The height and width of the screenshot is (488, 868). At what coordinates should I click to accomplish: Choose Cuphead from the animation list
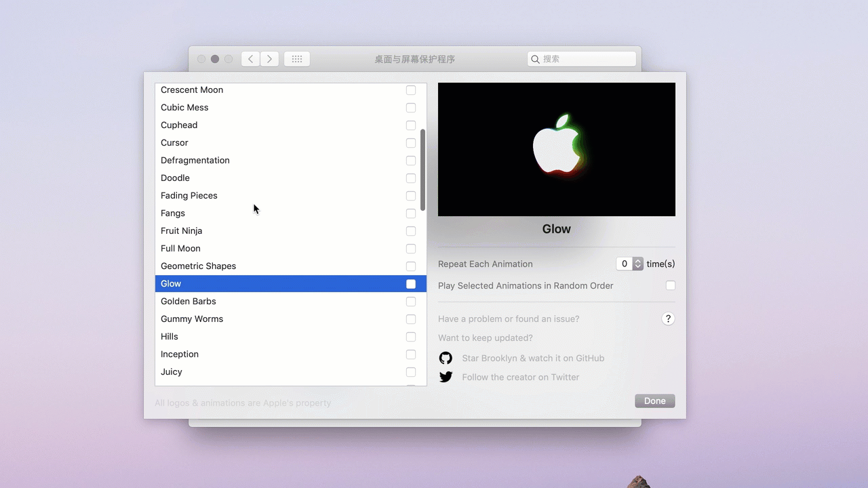(291, 125)
